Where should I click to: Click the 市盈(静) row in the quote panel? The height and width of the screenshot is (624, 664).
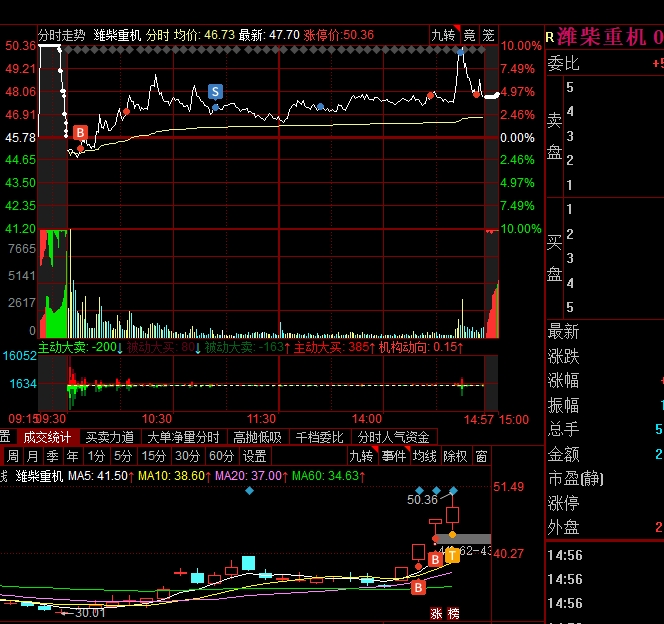605,479
